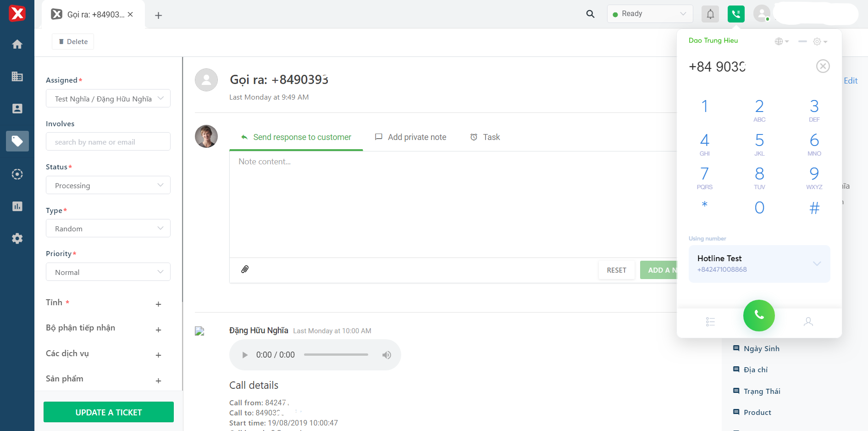
Task: Open the Status Processing dropdown
Action: [x=108, y=185]
